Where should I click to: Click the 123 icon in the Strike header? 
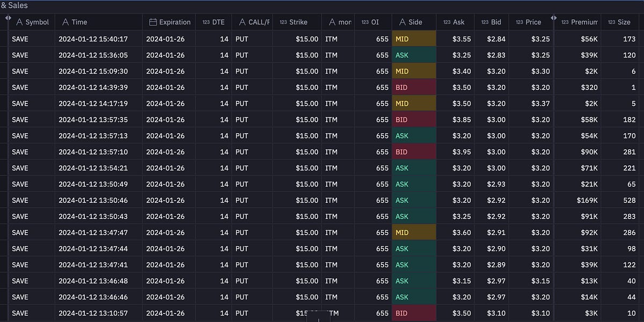tap(284, 22)
